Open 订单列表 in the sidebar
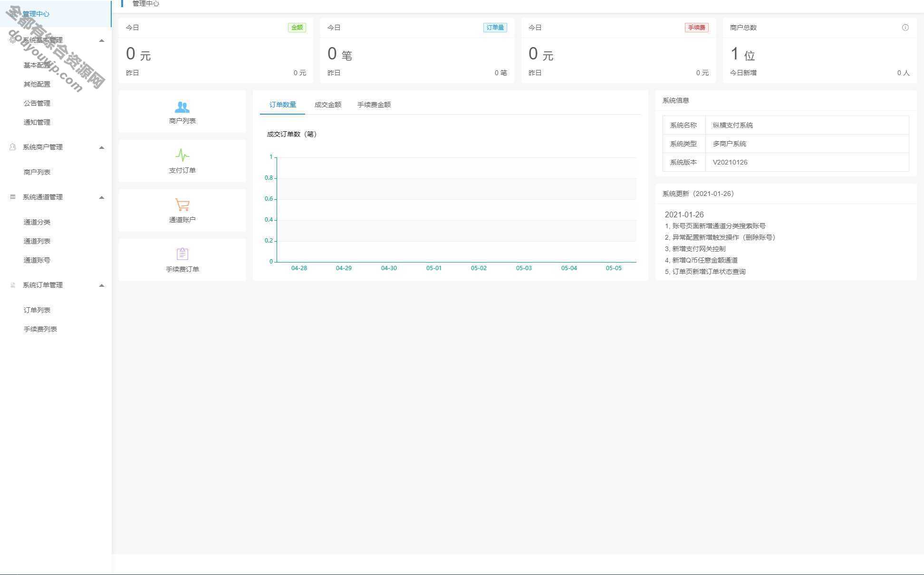Screen dimensions: 924x575 pos(37,310)
